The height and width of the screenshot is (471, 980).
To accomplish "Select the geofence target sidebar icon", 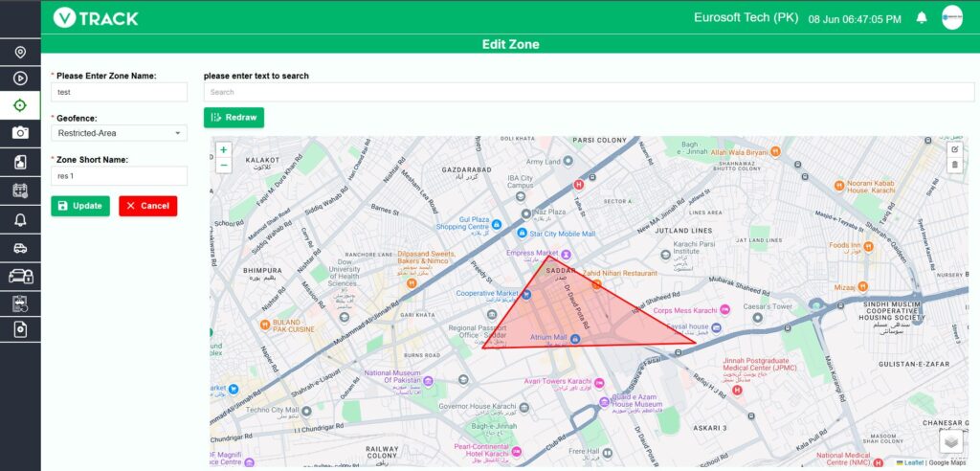I will click(x=20, y=105).
